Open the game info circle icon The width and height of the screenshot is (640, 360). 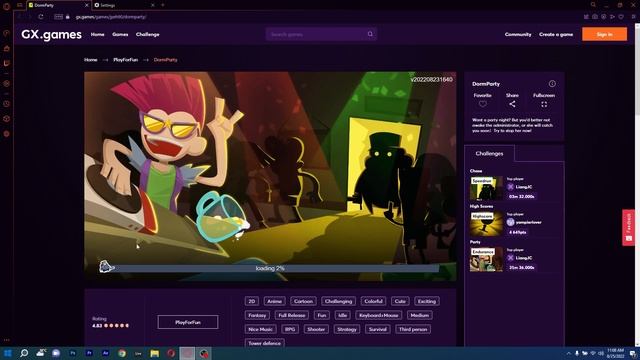(552, 84)
